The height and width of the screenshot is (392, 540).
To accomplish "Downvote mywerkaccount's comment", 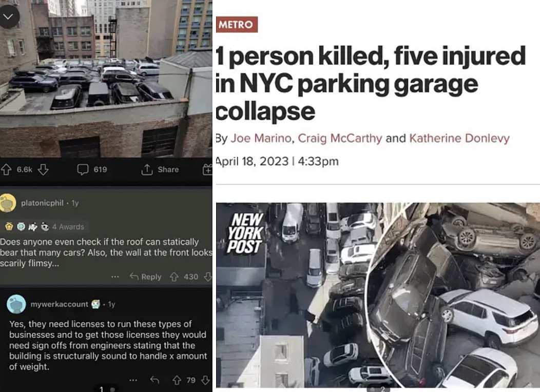I will pyautogui.click(x=206, y=380).
